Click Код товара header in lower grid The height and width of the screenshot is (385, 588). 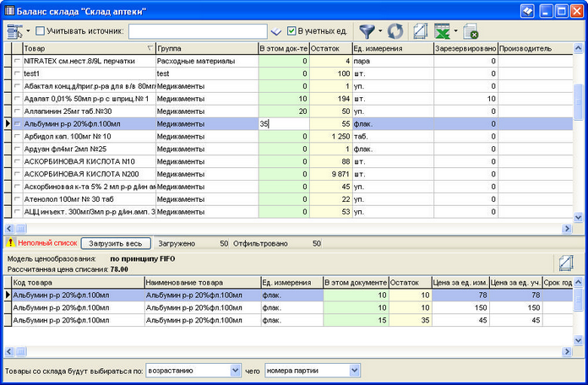click(78, 282)
